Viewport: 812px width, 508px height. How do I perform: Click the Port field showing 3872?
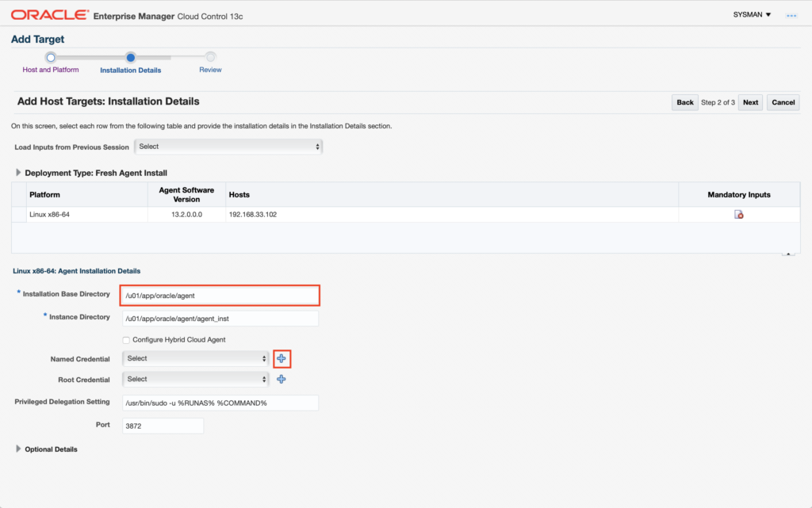click(163, 426)
